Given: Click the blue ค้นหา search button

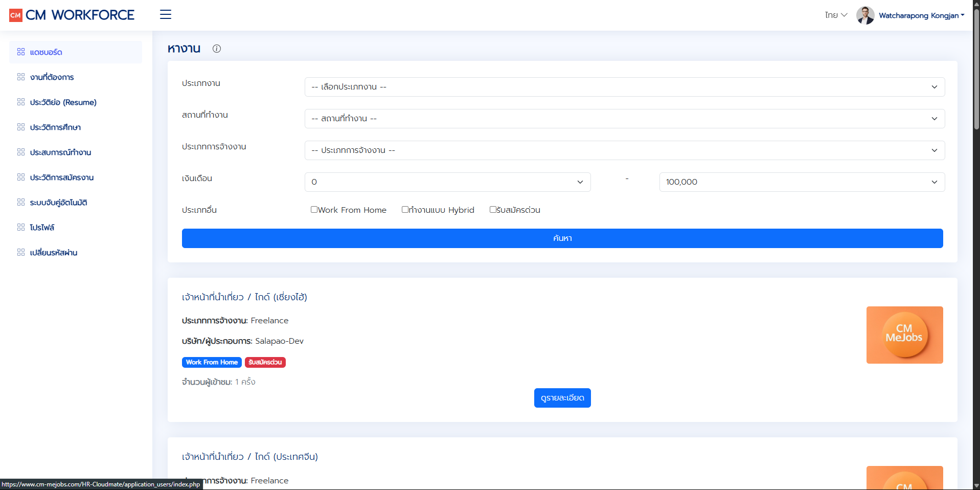Looking at the screenshot, I should tap(562, 238).
